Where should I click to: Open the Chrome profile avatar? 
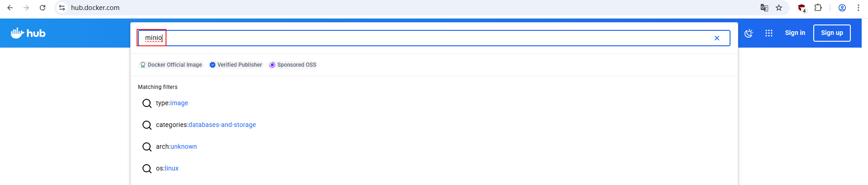click(x=842, y=8)
